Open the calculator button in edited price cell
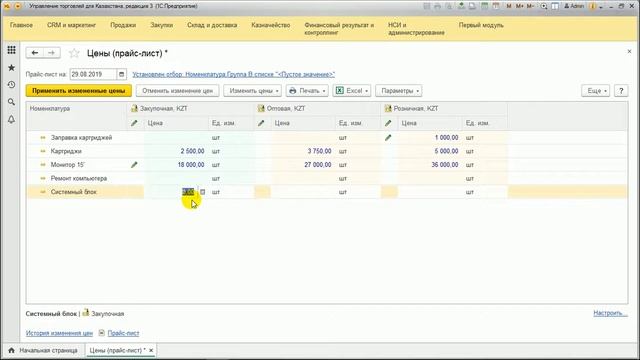The height and width of the screenshot is (360, 640). coord(202,192)
